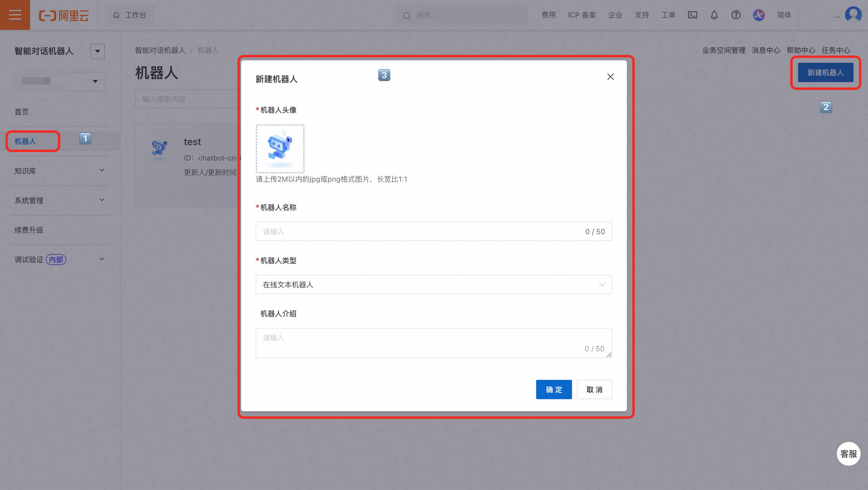This screenshot has width=868, height=490.
Task: Open the user account avatar
Action: pos(853,15)
